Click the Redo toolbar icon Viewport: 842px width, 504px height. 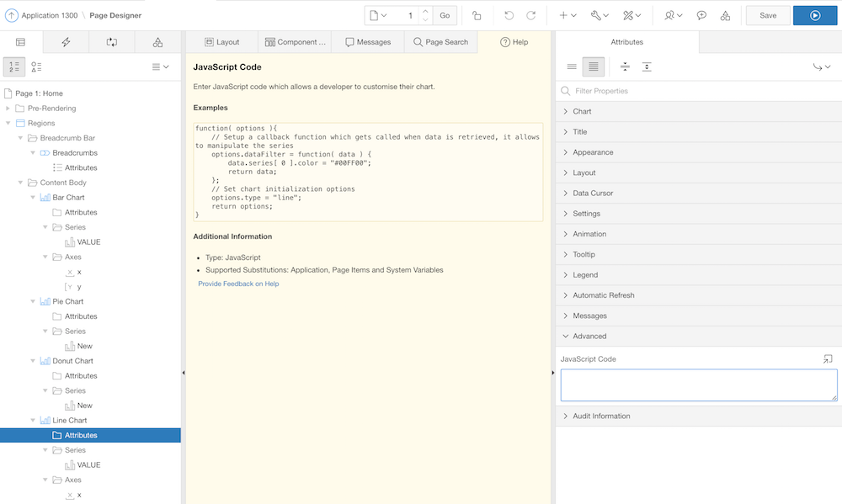(x=531, y=14)
